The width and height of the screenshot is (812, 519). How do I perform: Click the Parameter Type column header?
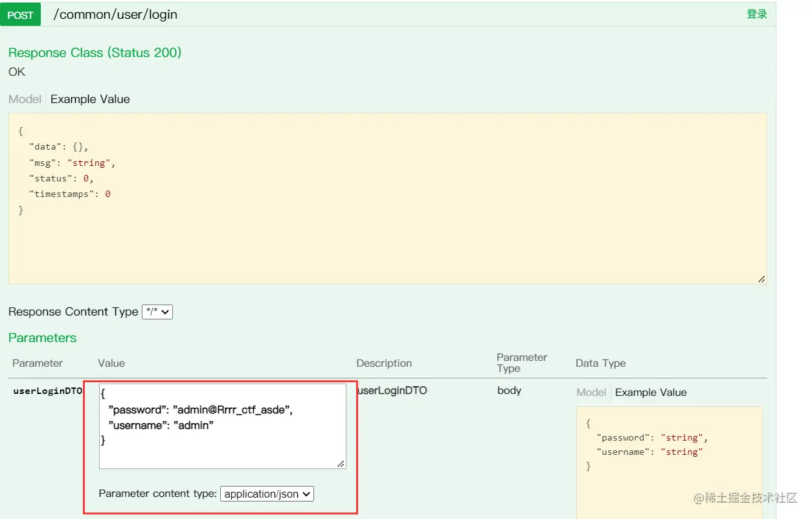[522, 363]
